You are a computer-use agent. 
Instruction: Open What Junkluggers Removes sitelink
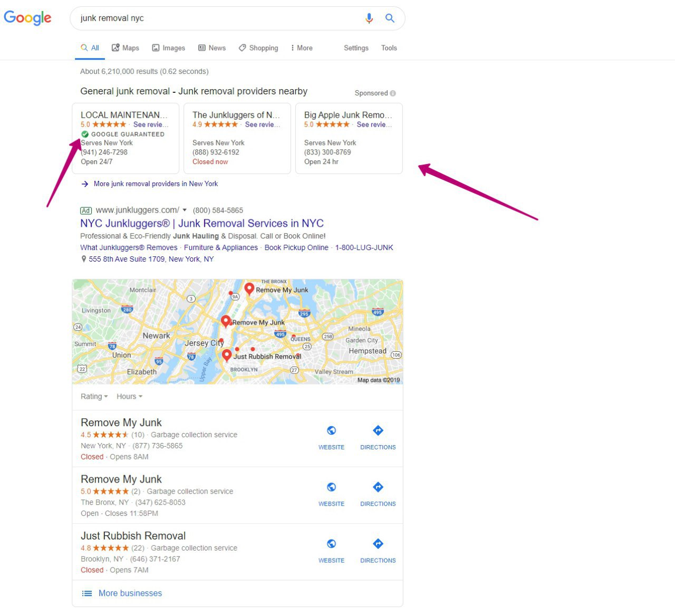(129, 247)
